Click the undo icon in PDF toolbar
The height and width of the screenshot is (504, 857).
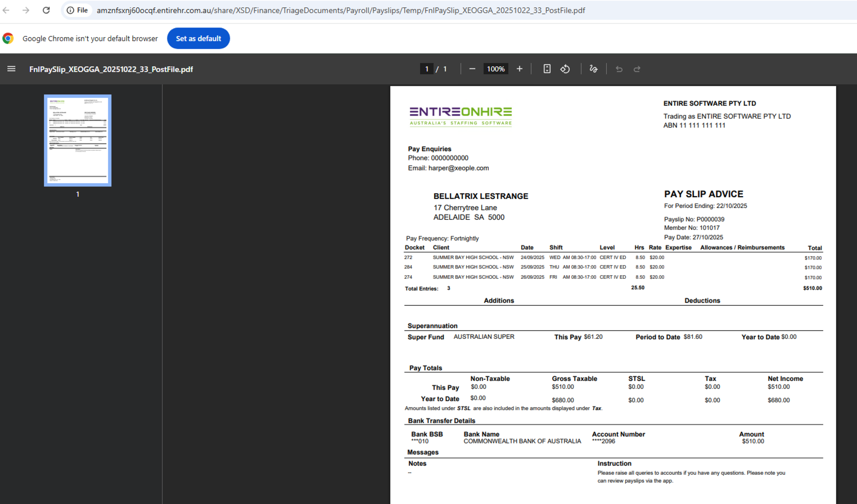619,69
